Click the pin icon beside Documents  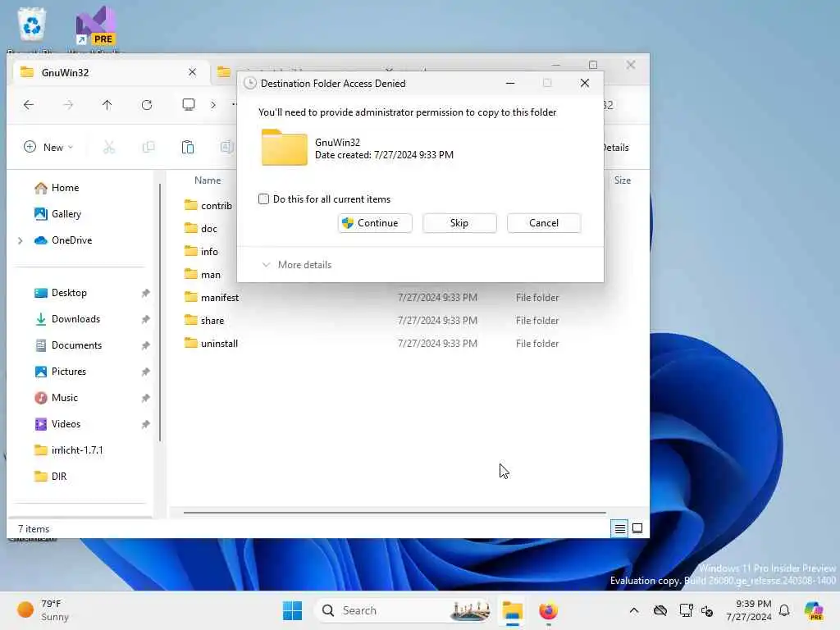tap(145, 345)
